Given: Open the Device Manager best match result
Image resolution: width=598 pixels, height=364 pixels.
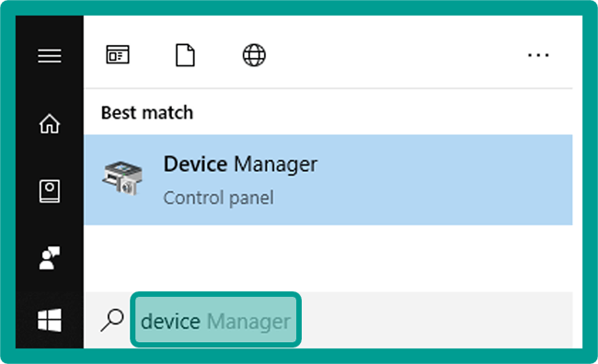Looking at the screenshot, I should (328, 179).
